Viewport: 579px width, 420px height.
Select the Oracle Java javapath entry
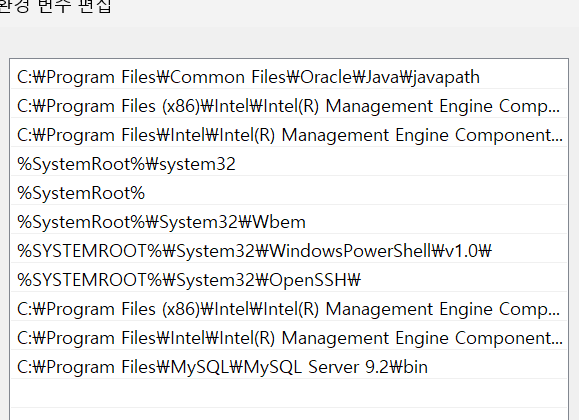coord(289,77)
